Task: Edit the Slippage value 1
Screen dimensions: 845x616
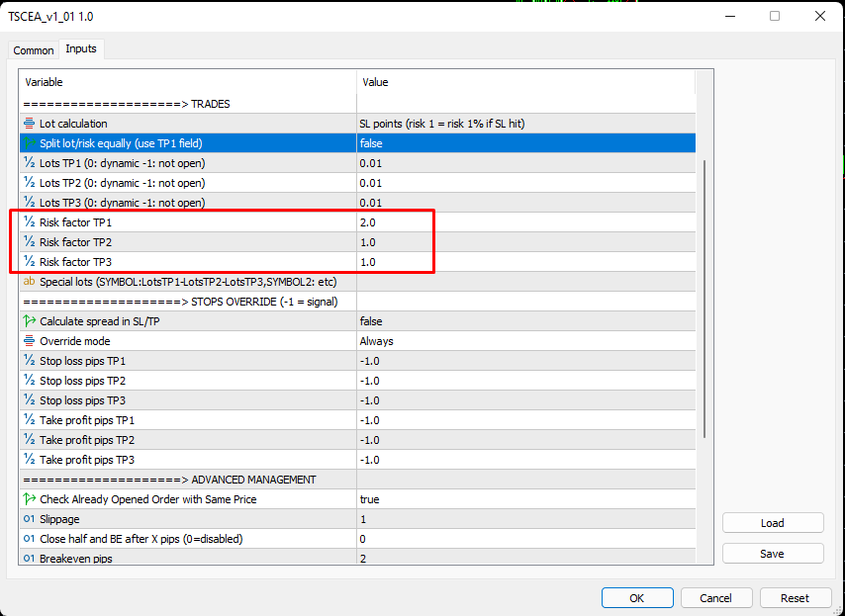Action: point(526,519)
